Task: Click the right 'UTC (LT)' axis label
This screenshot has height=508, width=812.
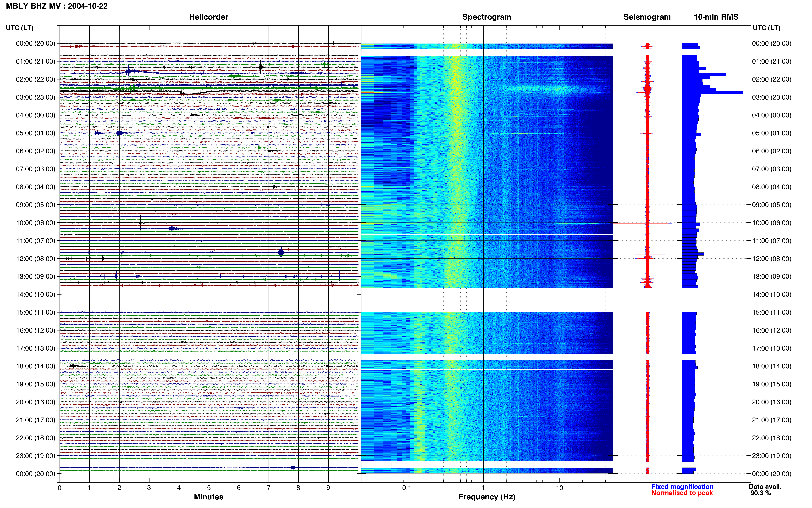Action: (x=766, y=28)
